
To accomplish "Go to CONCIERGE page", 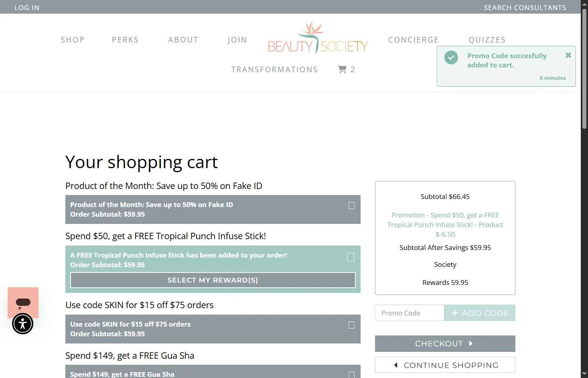I will pyautogui.click(x=413, y=40).
